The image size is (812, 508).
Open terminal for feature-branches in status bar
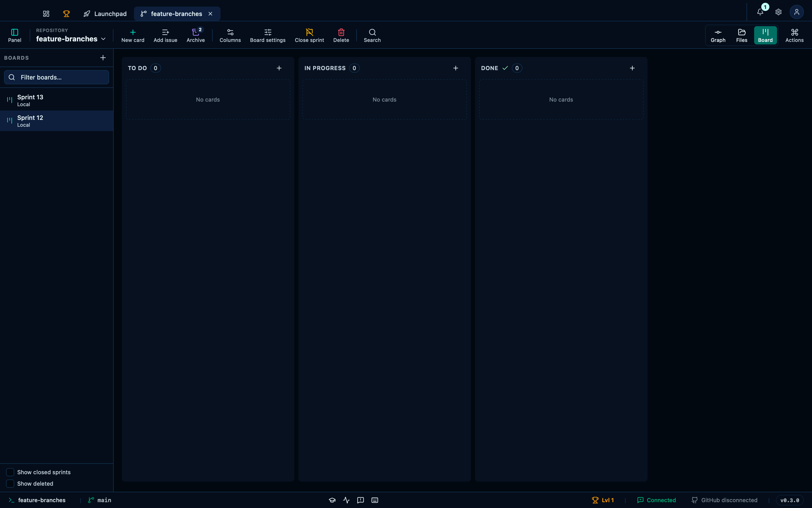pyautogui.click(x=37, y=500)
